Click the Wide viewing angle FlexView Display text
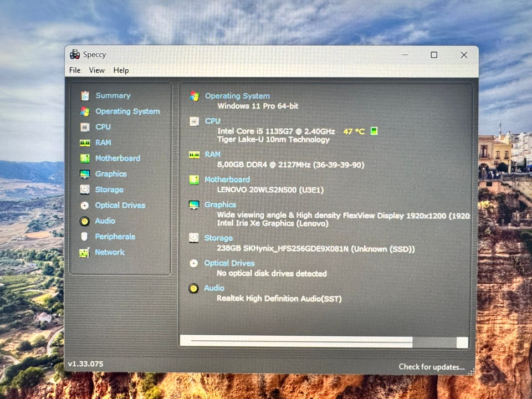The height and width of the screenshot is (399, 532). point(344,215)
